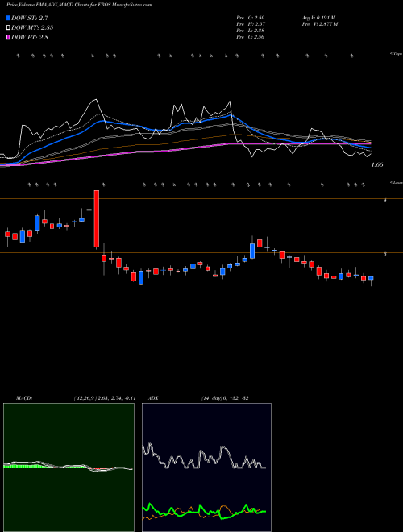Click the 1.66 value label on EMA chart

pos(377,164)
